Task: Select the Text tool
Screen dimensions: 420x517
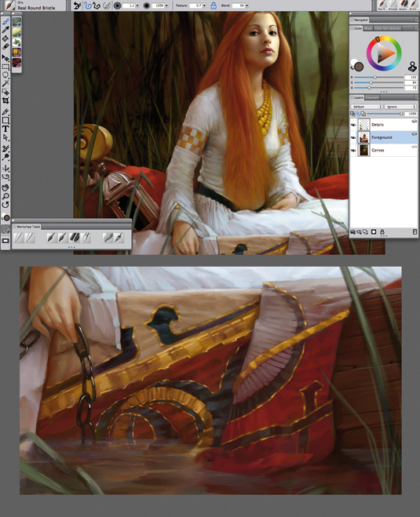Action: click(5, 129)
